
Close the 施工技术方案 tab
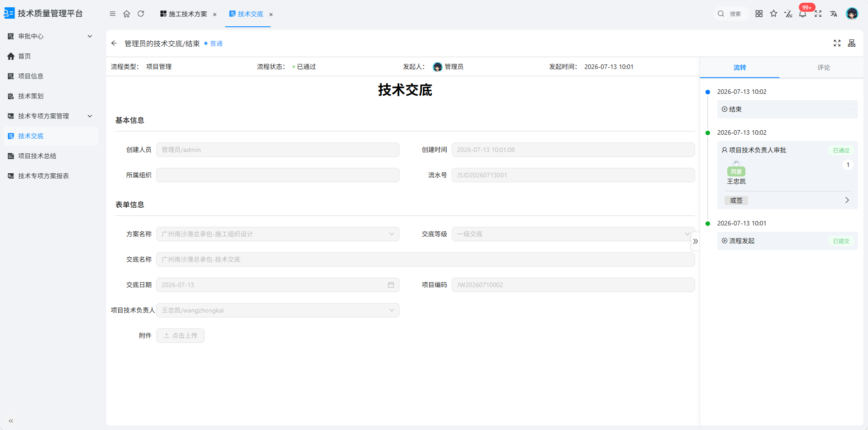(x=215, y=15)
